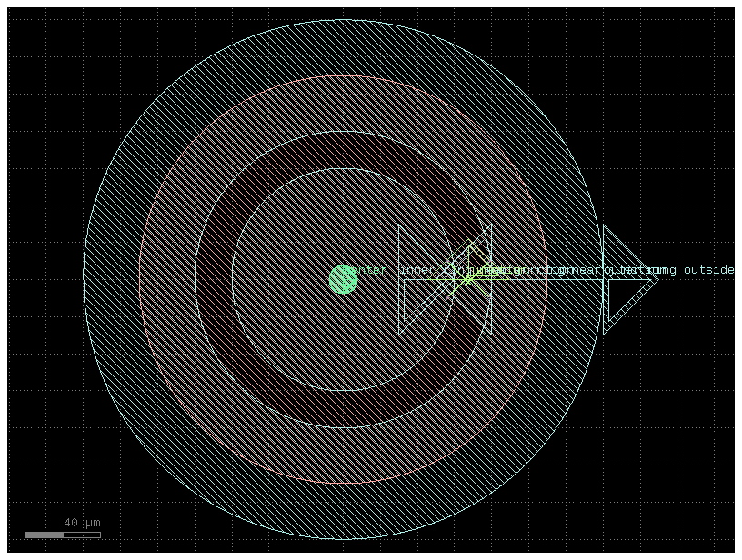Click the 40 µm scale bar
Screen dimensions: 742x560
62,535
